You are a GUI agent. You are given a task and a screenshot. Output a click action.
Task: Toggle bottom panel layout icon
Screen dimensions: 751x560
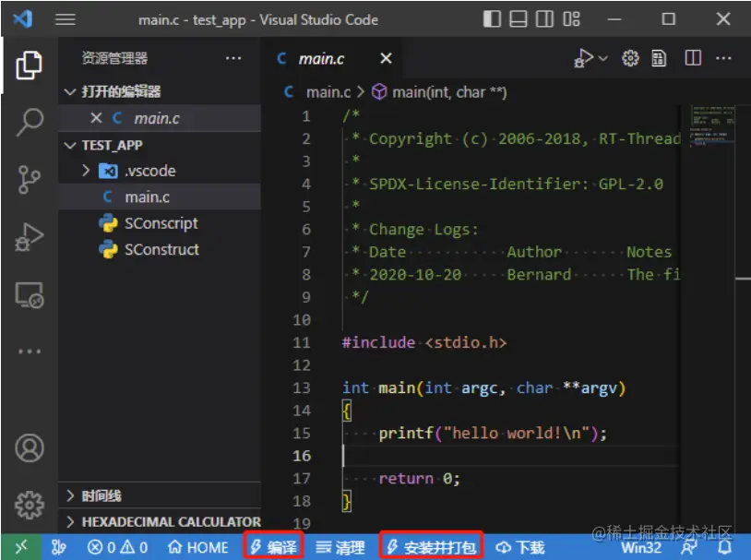pyautogui.click(x=518, y=19)
